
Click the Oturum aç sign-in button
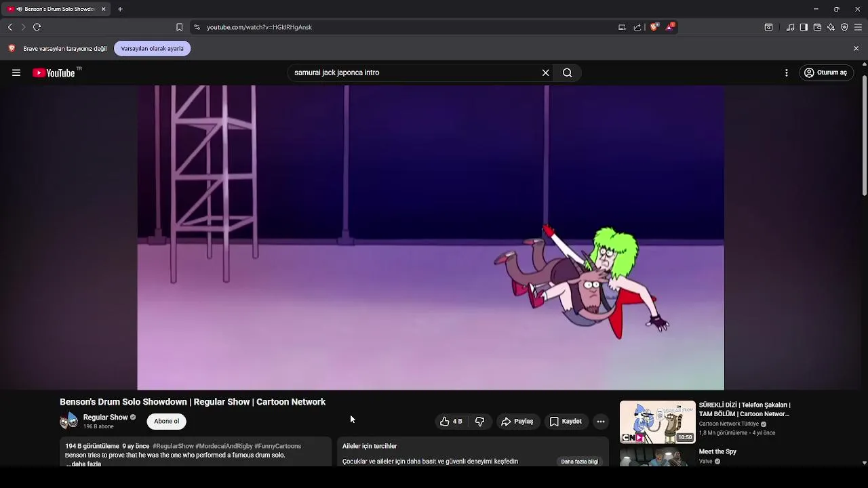coord(825,73)
